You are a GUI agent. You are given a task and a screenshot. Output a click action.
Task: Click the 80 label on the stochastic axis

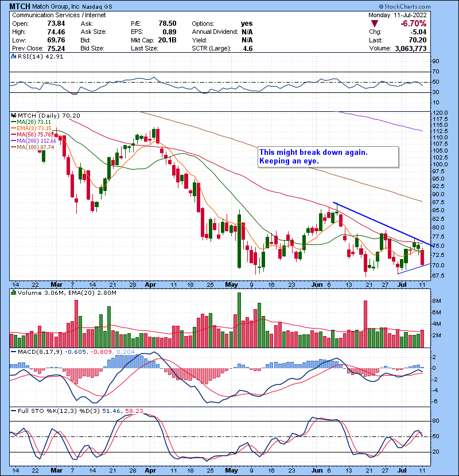point(435,421)
